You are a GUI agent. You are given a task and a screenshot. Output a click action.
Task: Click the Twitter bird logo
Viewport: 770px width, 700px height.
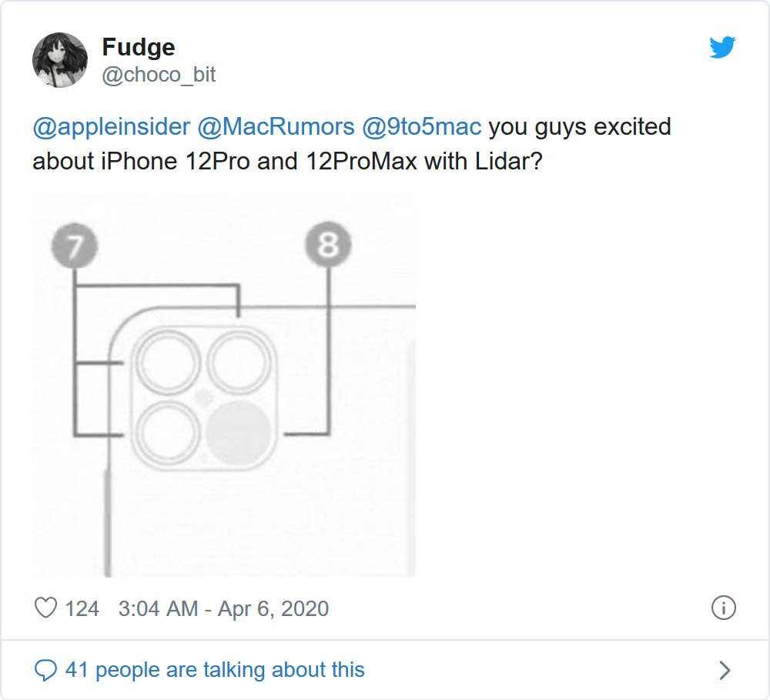[722, 49]
